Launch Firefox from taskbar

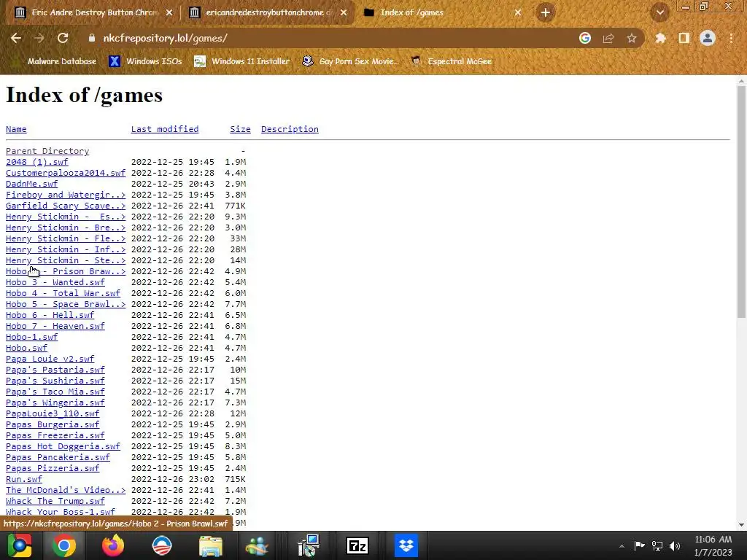pyautogui.click(x=113, y=545)
